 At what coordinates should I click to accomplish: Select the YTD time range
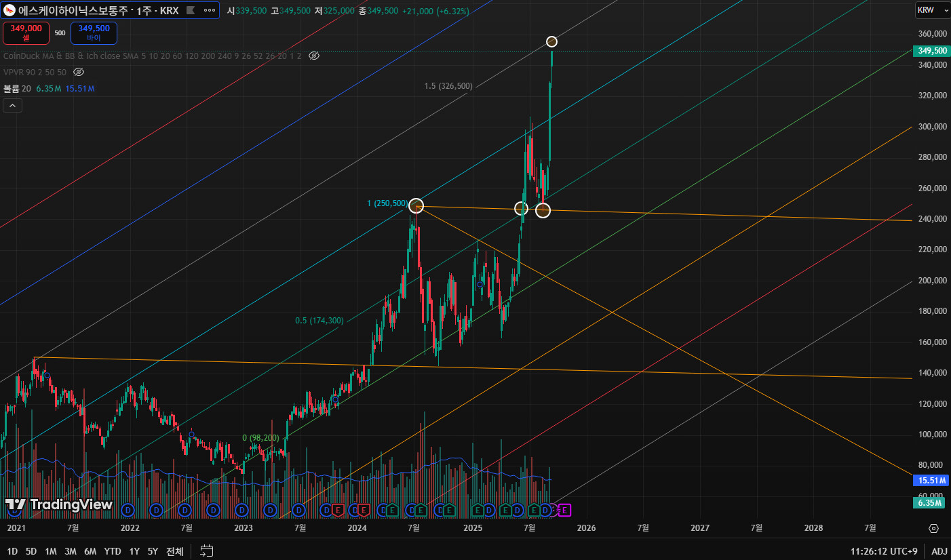click(x=113, y=551)
